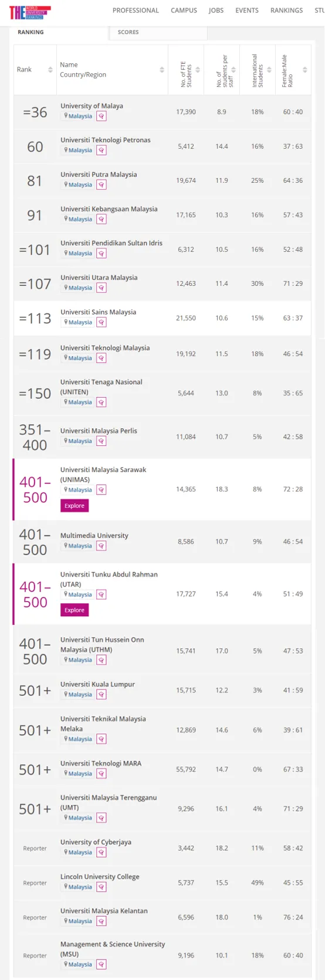
Task: Click the Malaysia link under University of Cyberjaya
Action: pos(80,852)
